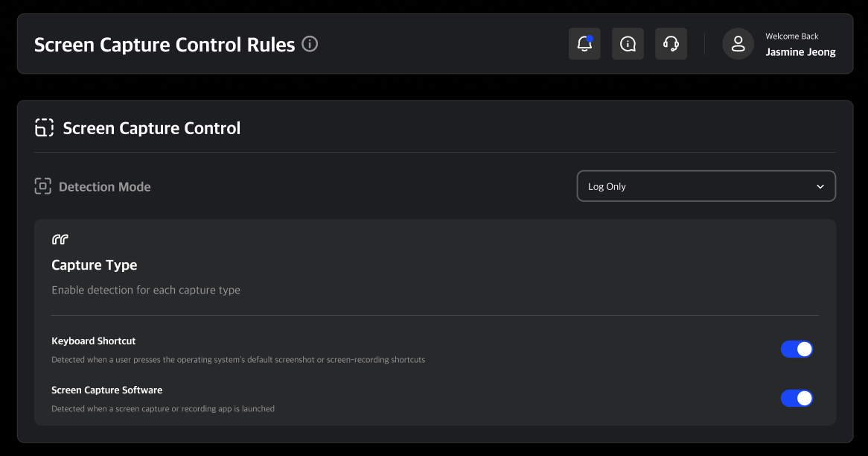Open support via the headset icon

pos(670,43)
